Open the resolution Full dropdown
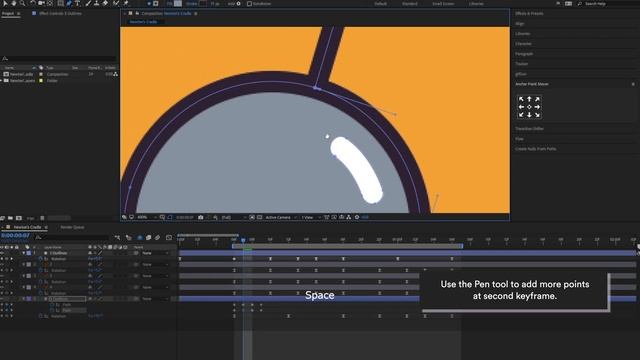Viewport: 640px width, 360px height. [233, 218]
